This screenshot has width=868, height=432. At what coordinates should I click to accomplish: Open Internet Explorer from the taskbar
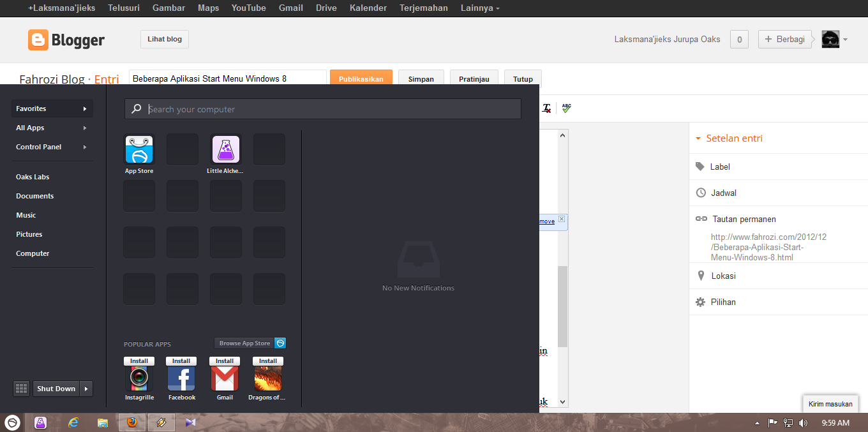73,422
